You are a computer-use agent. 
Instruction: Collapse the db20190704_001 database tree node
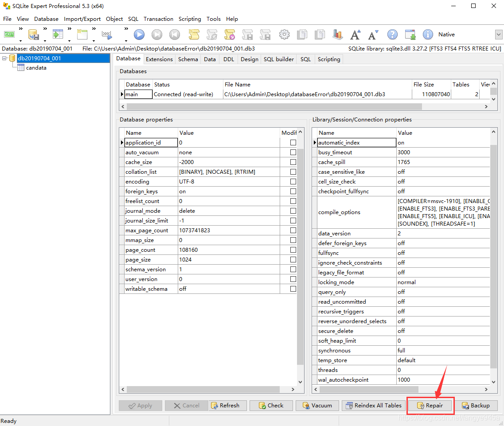(x=4, y=58)
